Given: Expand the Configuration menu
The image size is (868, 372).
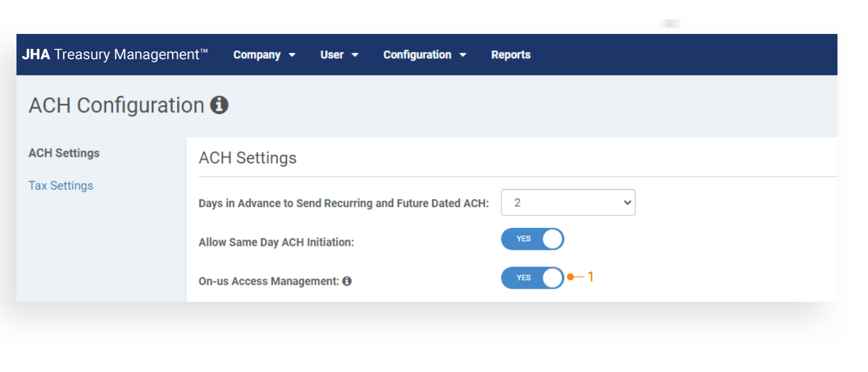Looking at the screenshot, I should pos(417,55).
